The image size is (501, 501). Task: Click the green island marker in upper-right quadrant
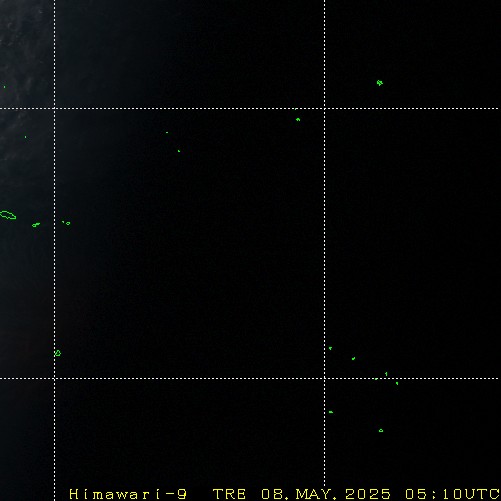tap(380, 83)
